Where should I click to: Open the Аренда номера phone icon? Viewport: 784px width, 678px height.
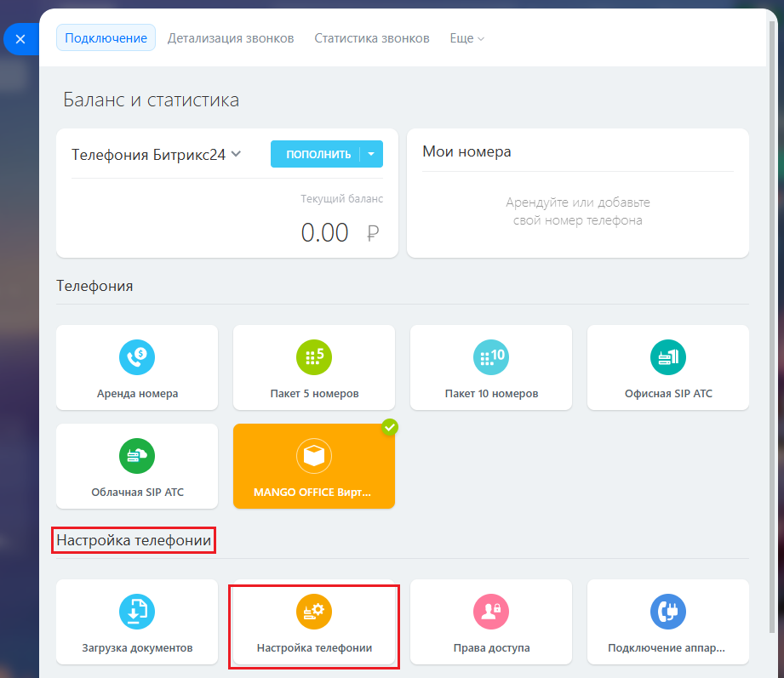point(137,357)
